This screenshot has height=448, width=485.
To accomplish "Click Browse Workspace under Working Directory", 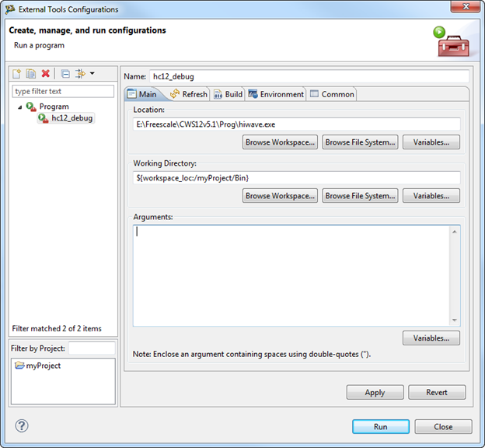I will pyautogui.click(x=280, y=196).
